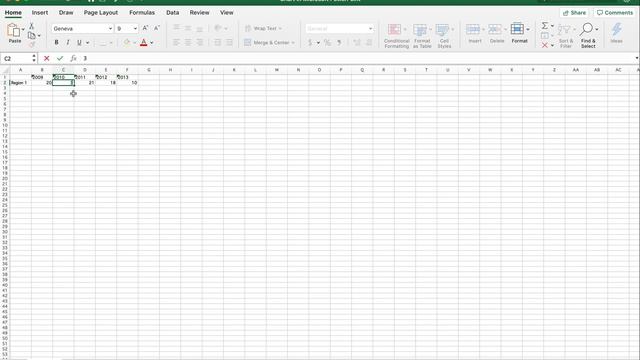Click the AutoSum sigma icon
Viewport: 640px width, 360px height.
pos(544,26)
